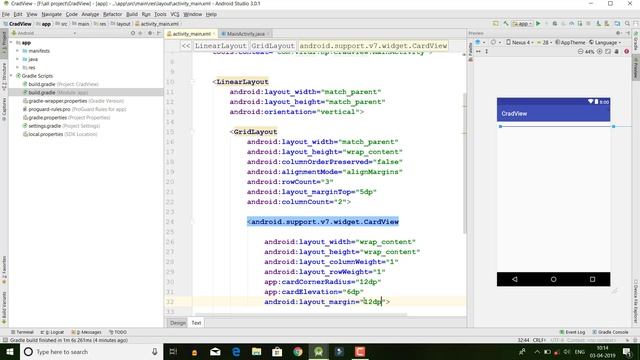Click the project panel gear icon
This screenshot has height=360, width=640.
coord(150,33)
